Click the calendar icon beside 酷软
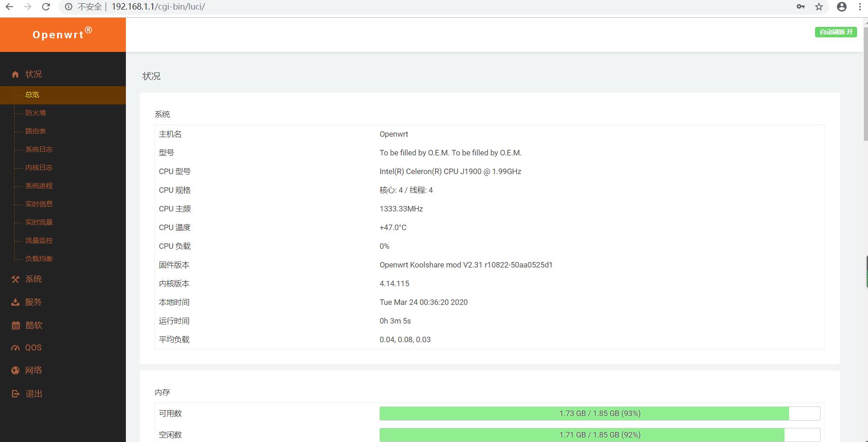The width and height of the screenshot is (868, 442). [x=16, y=325]
